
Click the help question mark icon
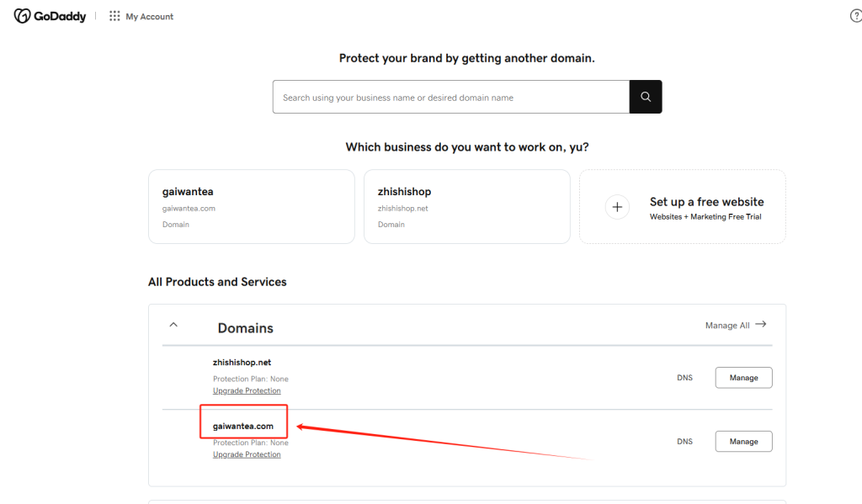pos(856,16)
